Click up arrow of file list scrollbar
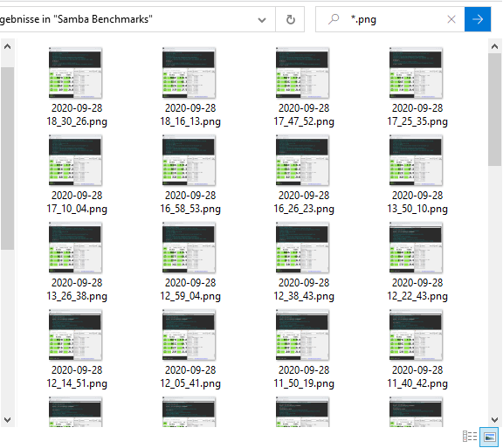Screen dimensions: 503x448 pyautogui.click(x=494, y=47)
